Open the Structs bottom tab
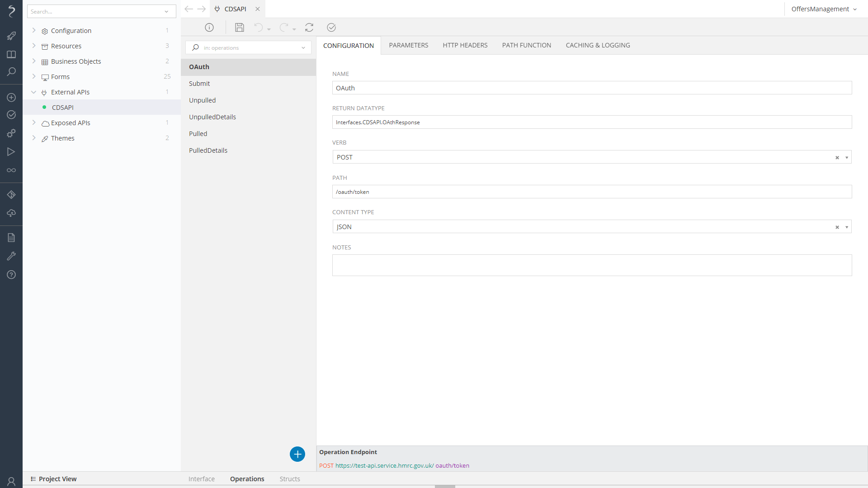 (x=290, y=479)
